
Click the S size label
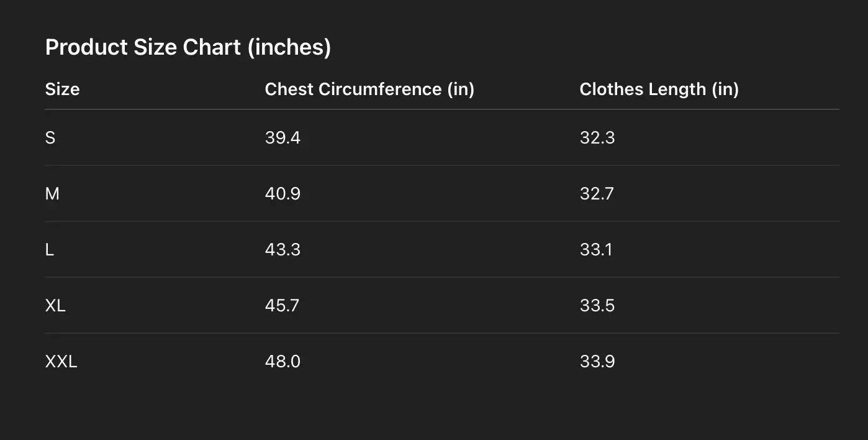coord(50,137)
